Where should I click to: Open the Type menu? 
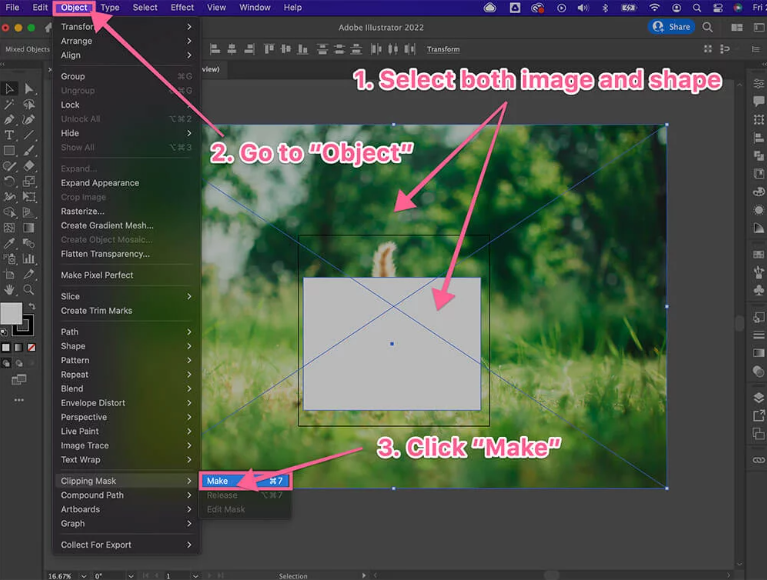110,7
